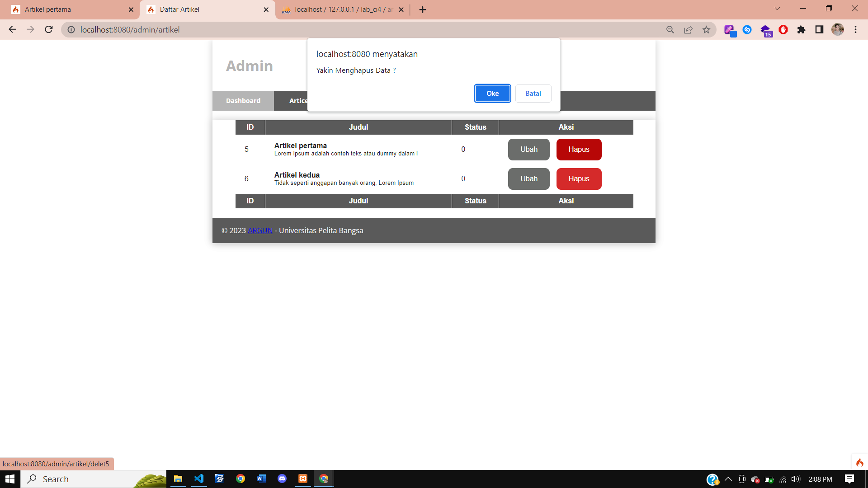Image resolution: width=868 pixels, height=488 pixels.
Task: Expand hidden system tray icons
Action: click(728, 479)
